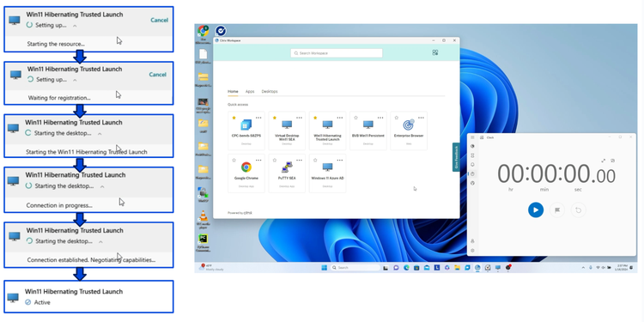Open Focus sessions in Clock sidebar
The height and width of the screenshot is (322, 644).
(472, 146)
